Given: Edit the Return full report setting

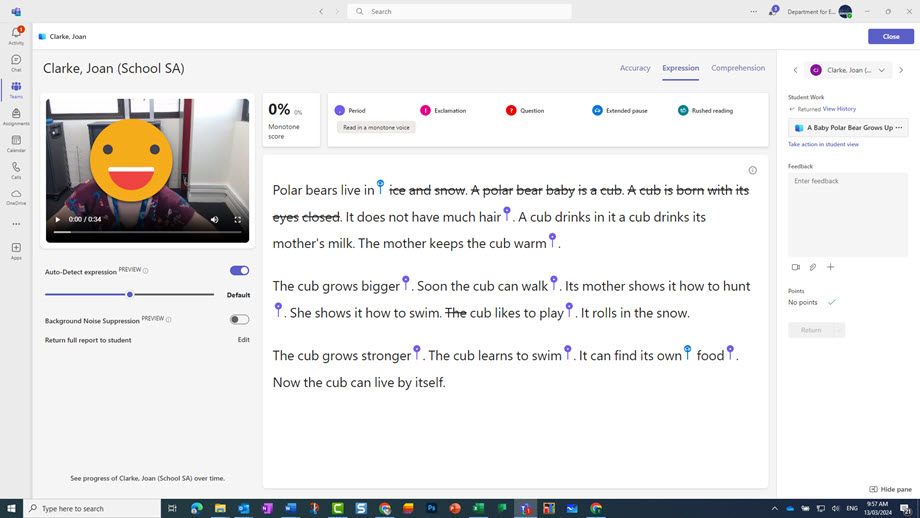Looking at the screenshot, I should [243, 340].
